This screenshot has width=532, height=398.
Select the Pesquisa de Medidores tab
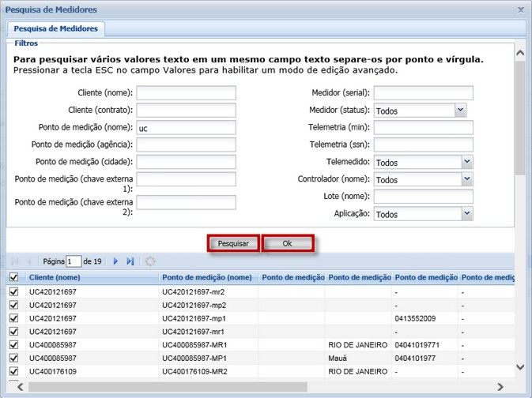(56, 29)
